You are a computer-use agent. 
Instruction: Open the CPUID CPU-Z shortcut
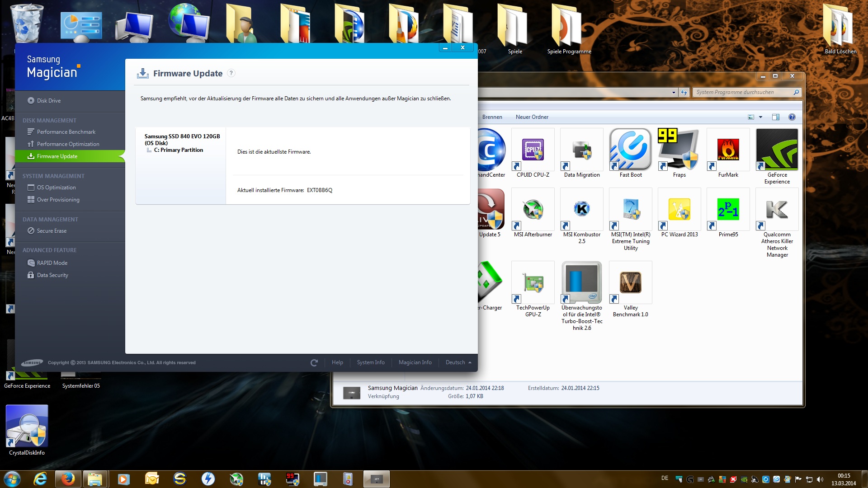(x=533, y=151)
